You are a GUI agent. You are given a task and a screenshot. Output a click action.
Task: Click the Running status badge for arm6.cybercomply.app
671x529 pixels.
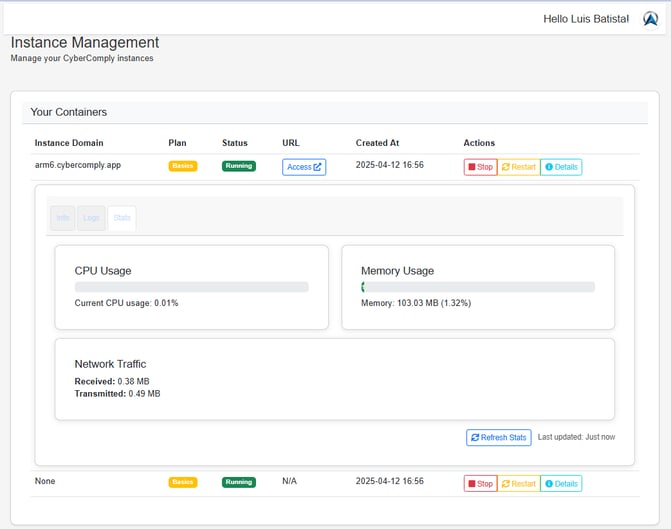(x=239, y=166)
